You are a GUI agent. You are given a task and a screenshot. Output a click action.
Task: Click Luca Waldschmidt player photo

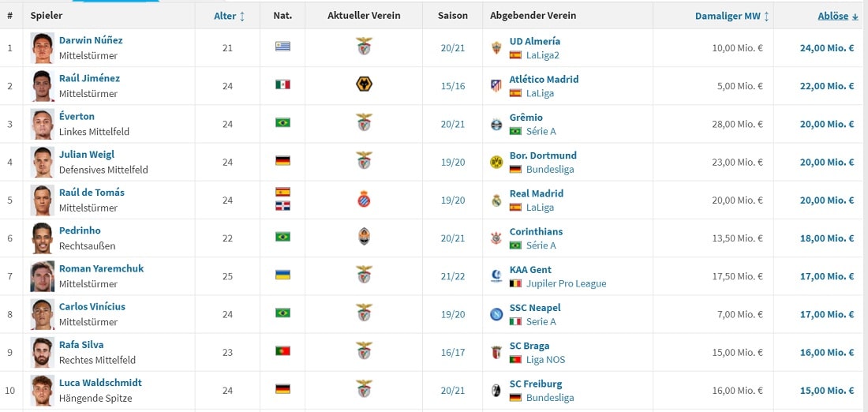(x=43, y=390)
